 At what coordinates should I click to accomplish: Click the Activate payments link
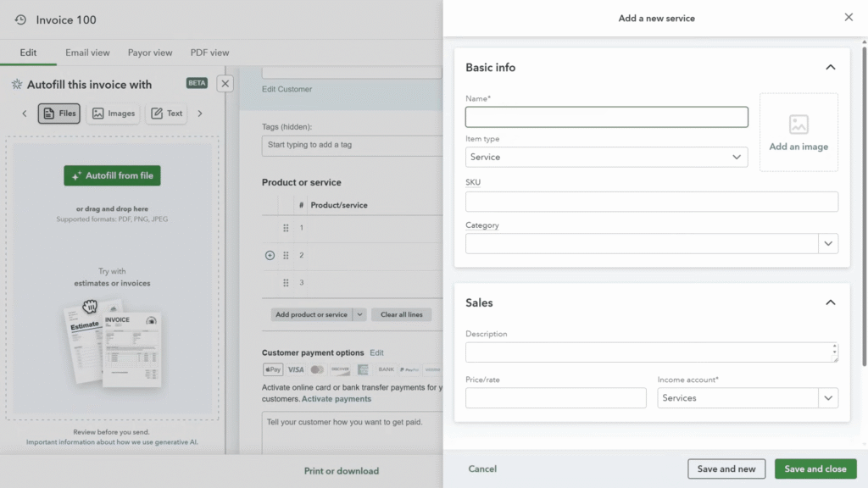pyautogui.click(x=337, y=399)
